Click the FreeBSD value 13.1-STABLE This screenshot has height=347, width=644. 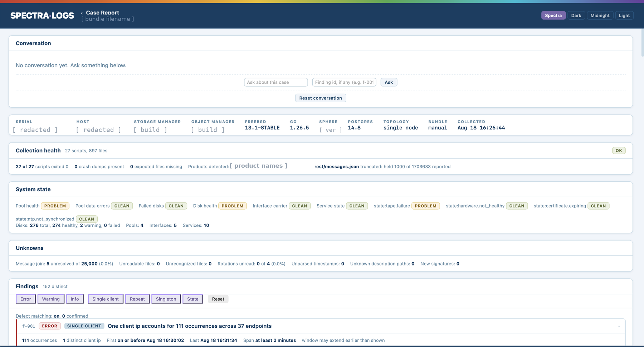pos(262,128)
